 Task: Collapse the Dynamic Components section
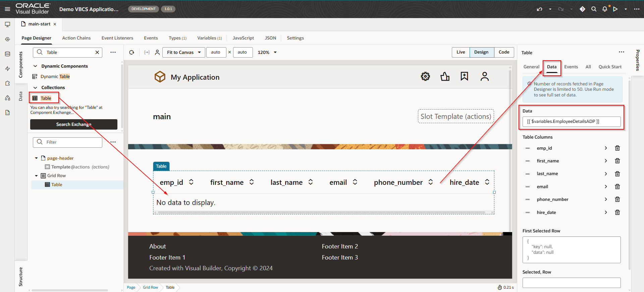(35, 66)
